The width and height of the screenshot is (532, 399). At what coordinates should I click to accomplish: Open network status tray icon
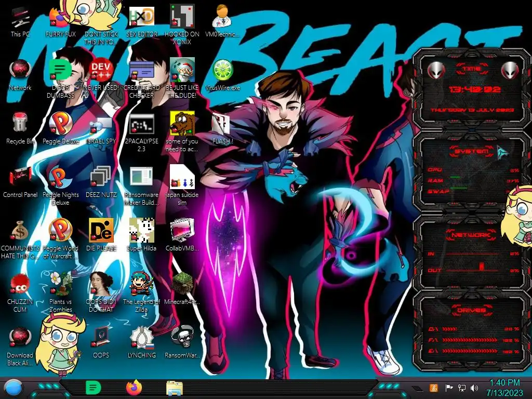coord(462,388)
